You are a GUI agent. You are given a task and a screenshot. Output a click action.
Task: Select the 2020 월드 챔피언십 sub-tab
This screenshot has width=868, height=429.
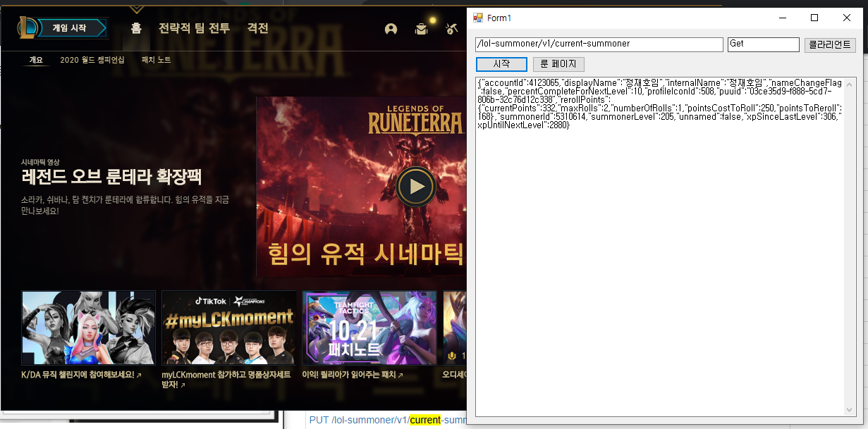click(x=92, y=61)
